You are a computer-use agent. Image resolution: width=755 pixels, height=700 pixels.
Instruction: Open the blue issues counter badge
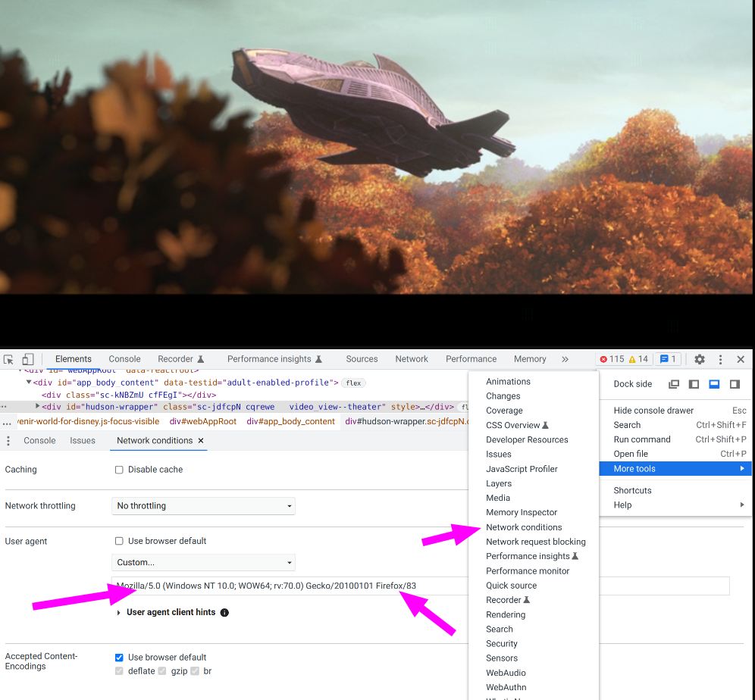pos(668,359)
